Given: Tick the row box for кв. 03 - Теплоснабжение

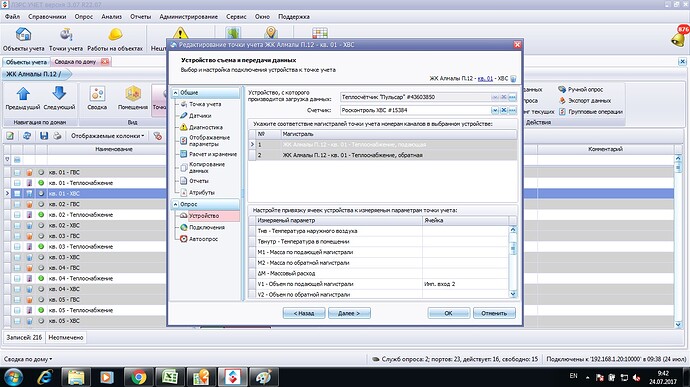Looking at the screenshot, I should [17, 247].
